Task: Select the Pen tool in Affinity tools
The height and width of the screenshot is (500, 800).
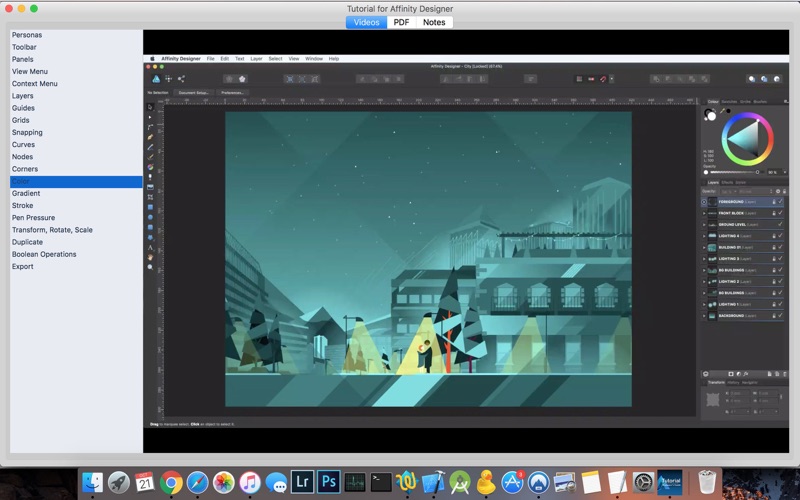Action: coord(150,137)
